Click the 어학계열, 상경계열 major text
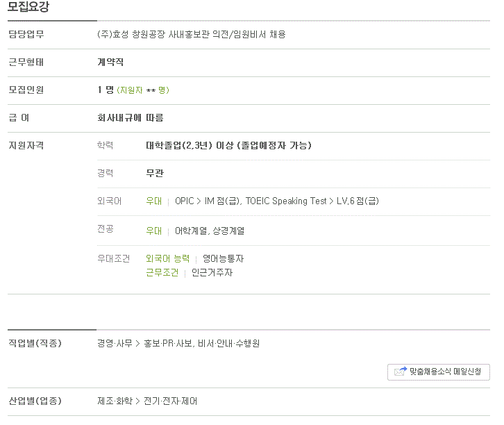 (210, 231)
